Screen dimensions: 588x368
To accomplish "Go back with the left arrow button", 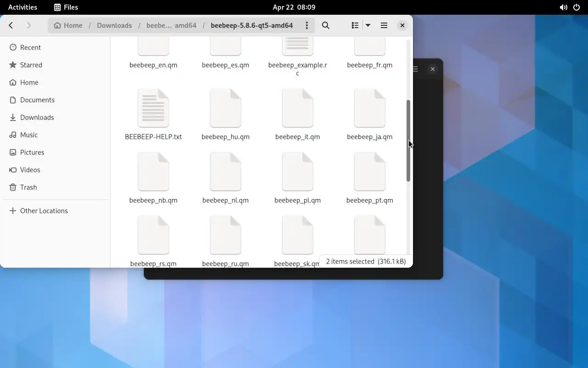I will (x=11, y=25).
